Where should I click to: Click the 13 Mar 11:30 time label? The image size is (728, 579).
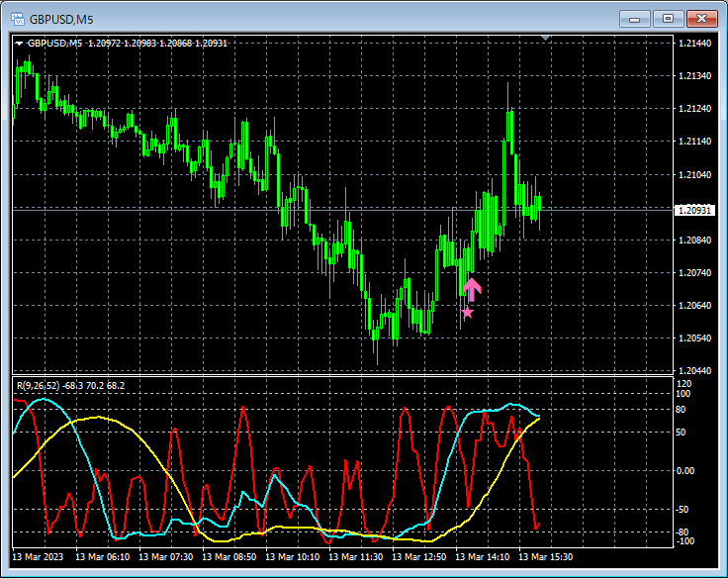[x=356, y=556]
